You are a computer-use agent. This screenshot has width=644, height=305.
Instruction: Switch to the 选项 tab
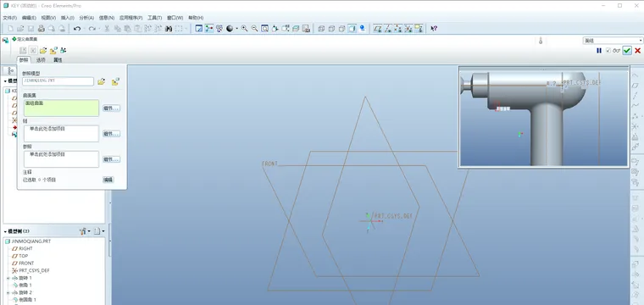41,60
